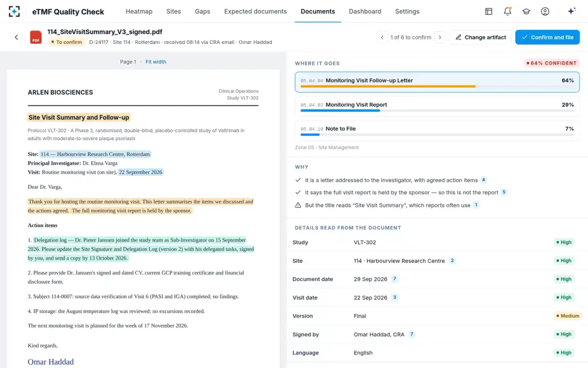Select Monitoring Visit Follow-up Letter option
The image size is (588, 368).
click(x=437, y=82)
